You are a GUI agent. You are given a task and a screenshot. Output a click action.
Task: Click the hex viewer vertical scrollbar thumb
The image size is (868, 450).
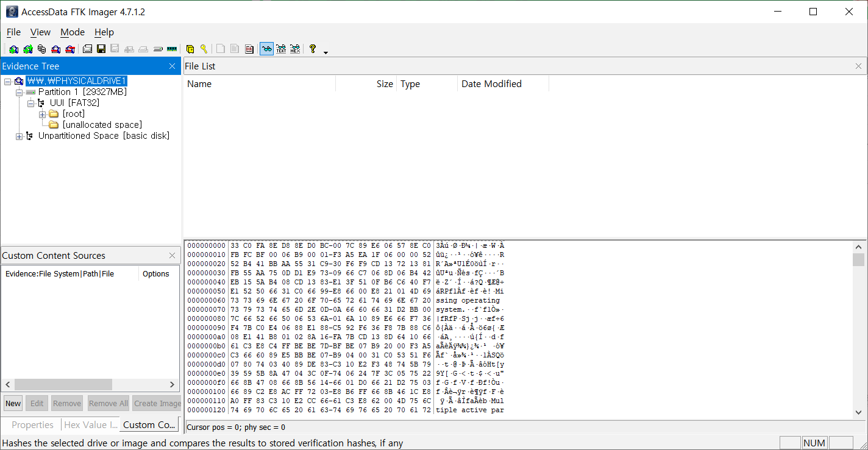(x=858, y=260)
